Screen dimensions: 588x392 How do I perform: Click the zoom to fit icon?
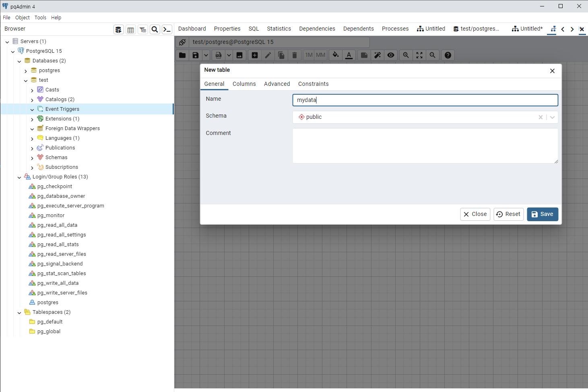(419, 55)
